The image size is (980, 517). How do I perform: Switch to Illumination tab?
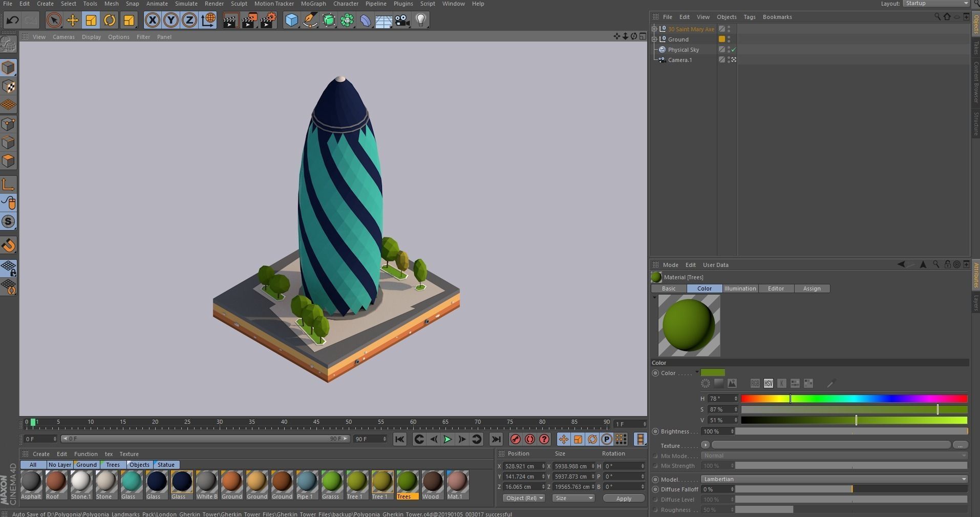click(x=740, y=288)
